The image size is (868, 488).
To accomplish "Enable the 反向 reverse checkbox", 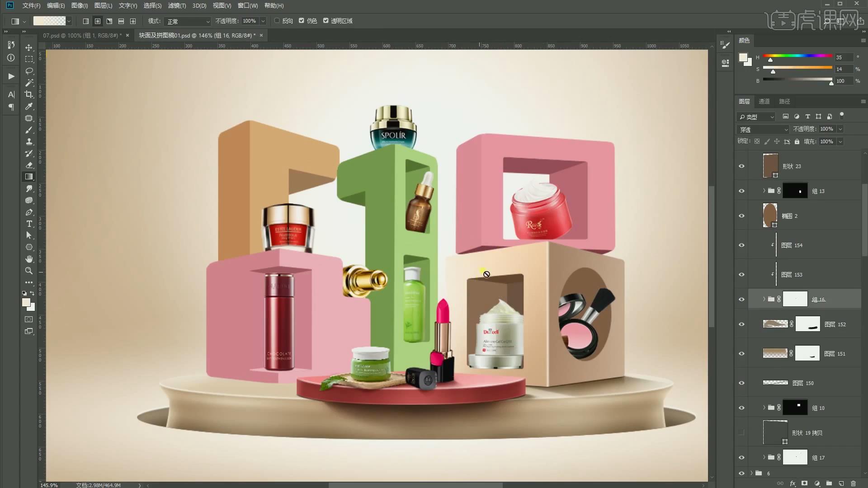I will point(277,21).
